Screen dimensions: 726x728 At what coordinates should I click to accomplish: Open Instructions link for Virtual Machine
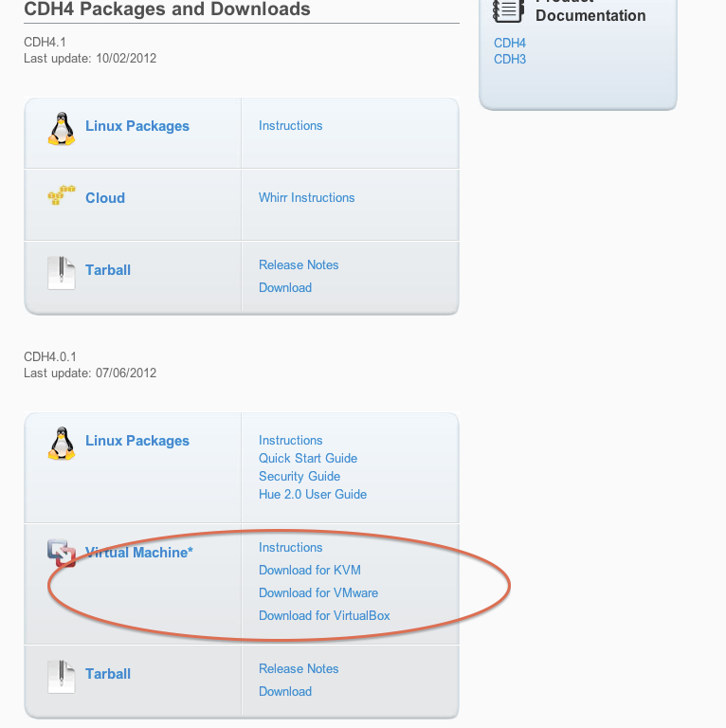tap(291, 547)
